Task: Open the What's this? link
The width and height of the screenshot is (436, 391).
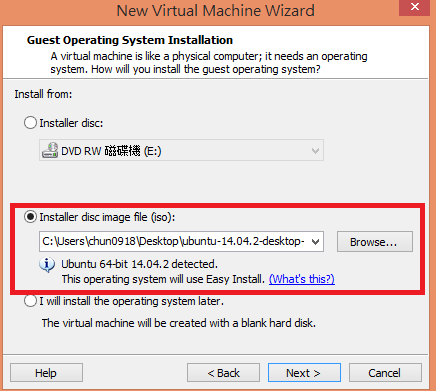Action: 302,279
